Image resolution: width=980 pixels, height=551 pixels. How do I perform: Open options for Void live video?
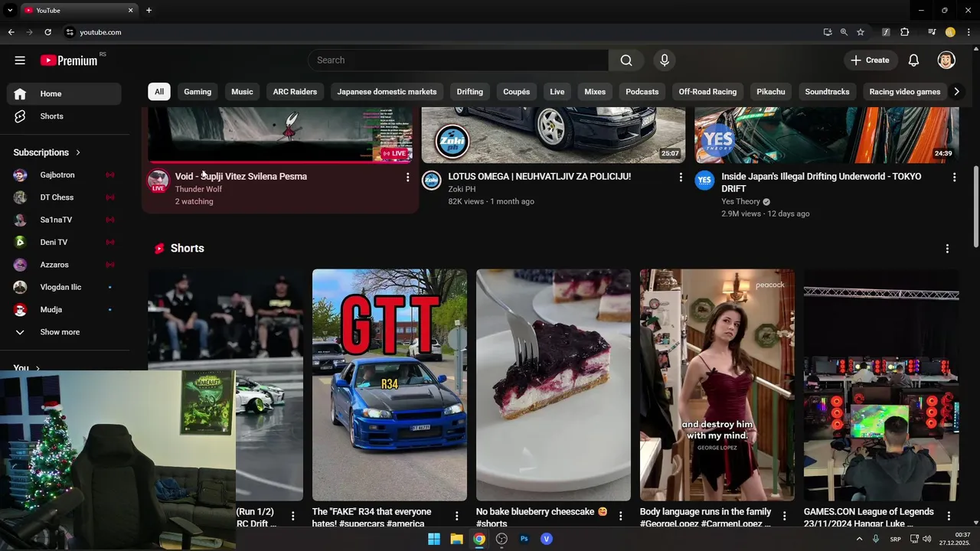(407, 178)
